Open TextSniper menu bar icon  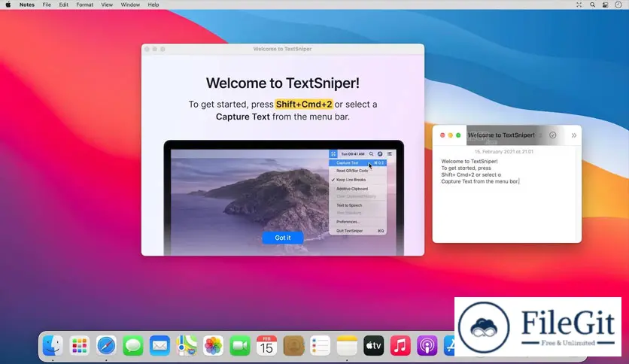click(579, 5)
